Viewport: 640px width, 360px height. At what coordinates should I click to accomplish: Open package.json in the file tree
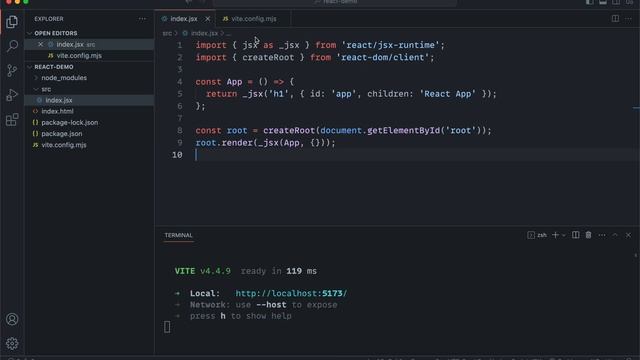pos(62,133)
